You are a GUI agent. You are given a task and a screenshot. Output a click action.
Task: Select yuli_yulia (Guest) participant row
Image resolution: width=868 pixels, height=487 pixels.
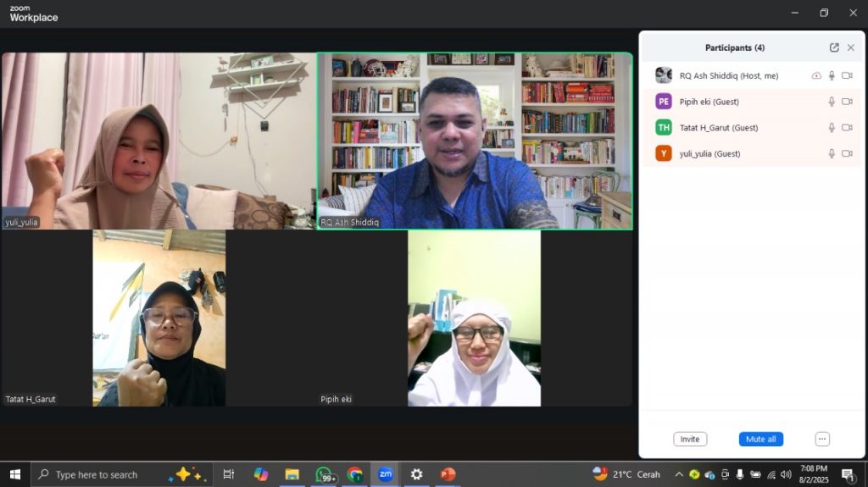point(709,154)
